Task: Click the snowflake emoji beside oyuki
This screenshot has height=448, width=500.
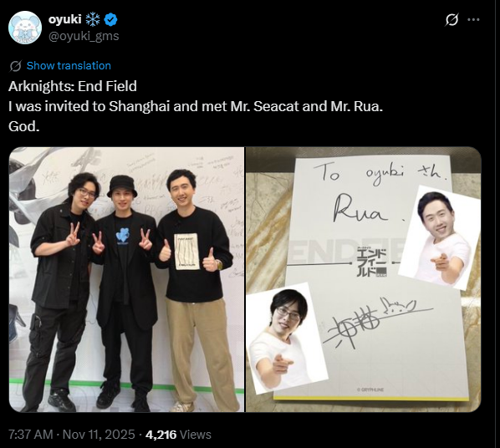Action: pos(93,20)
